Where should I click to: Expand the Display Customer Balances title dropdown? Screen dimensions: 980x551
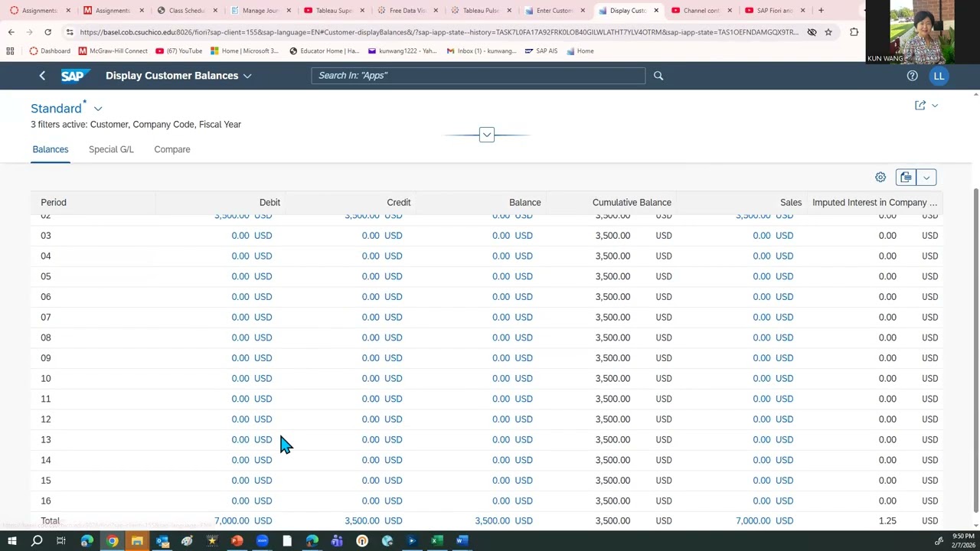point(247,76)
